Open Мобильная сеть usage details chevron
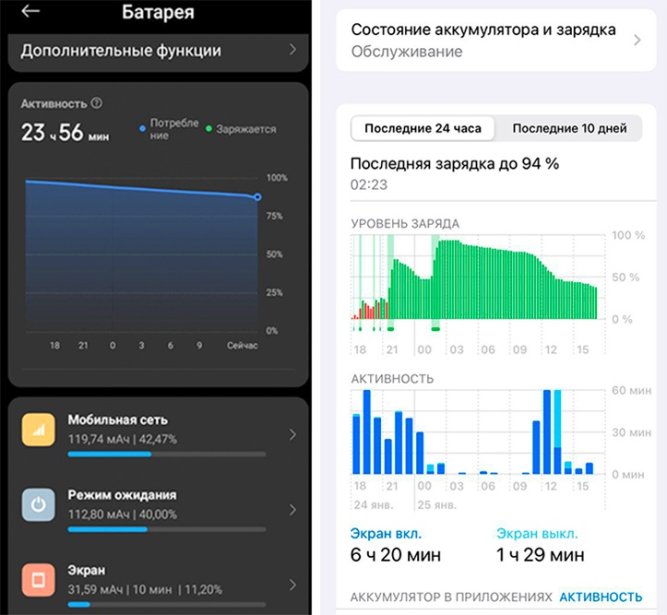The height and width of the screenshot is (615, 667). (x=293, y=435)
